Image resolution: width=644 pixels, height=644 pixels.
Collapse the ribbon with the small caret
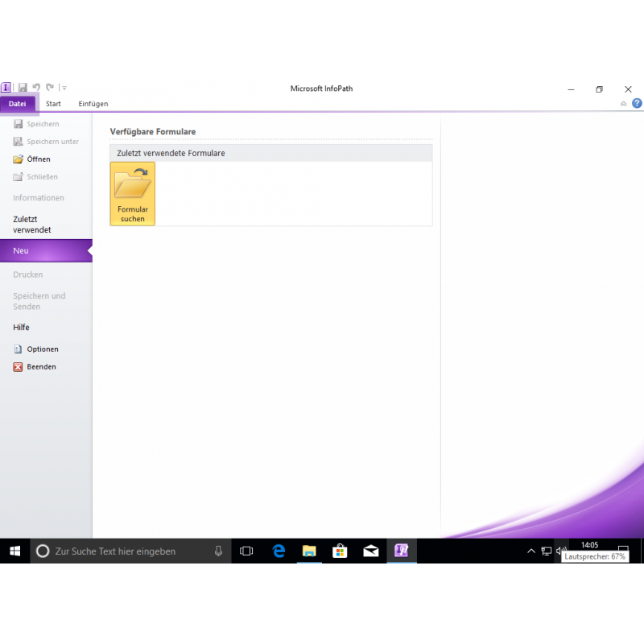(x=623, y=104)
